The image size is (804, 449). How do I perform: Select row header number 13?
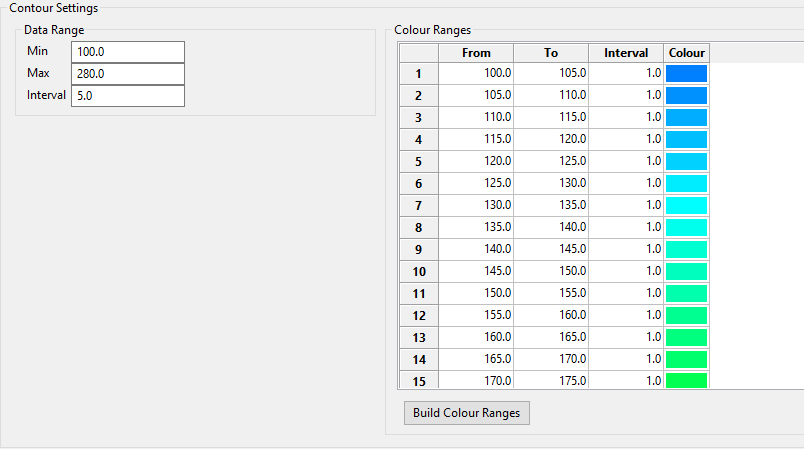pyautogui.click(x=418, y=337)
